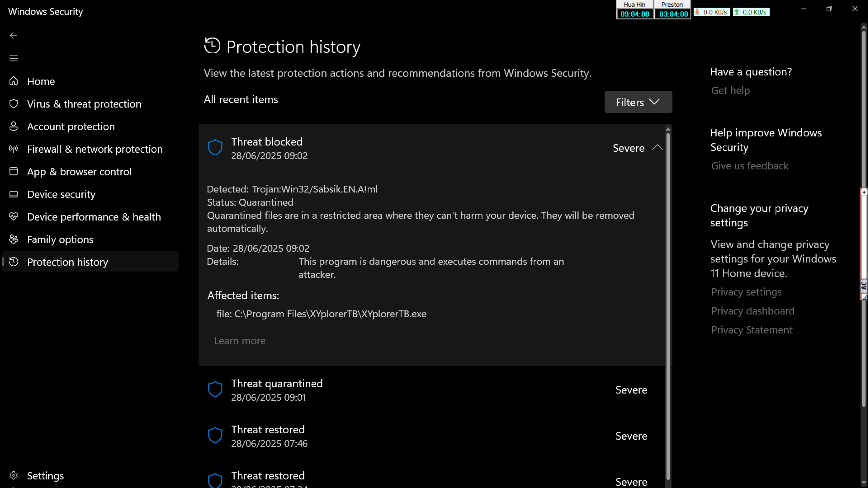This screenshot has height=488, width=868.
Task: Click the Virus & threat protection shield icon
Action: pos(13,104)
